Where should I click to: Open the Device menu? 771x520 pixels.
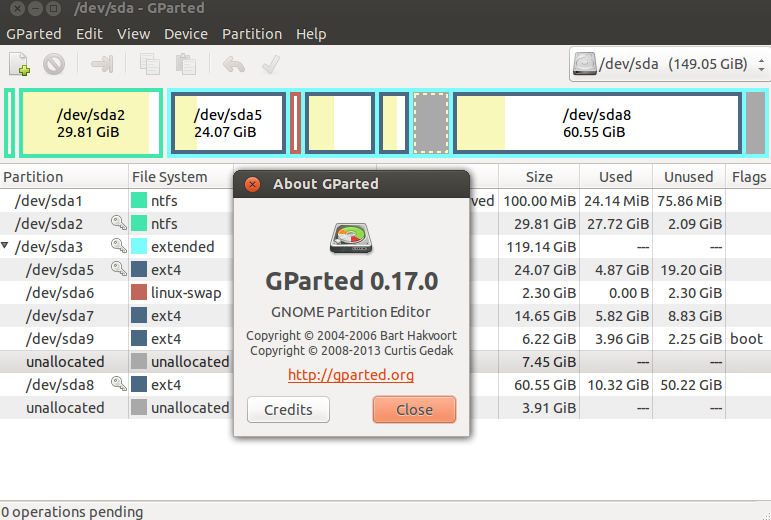[x=186, y=34]
